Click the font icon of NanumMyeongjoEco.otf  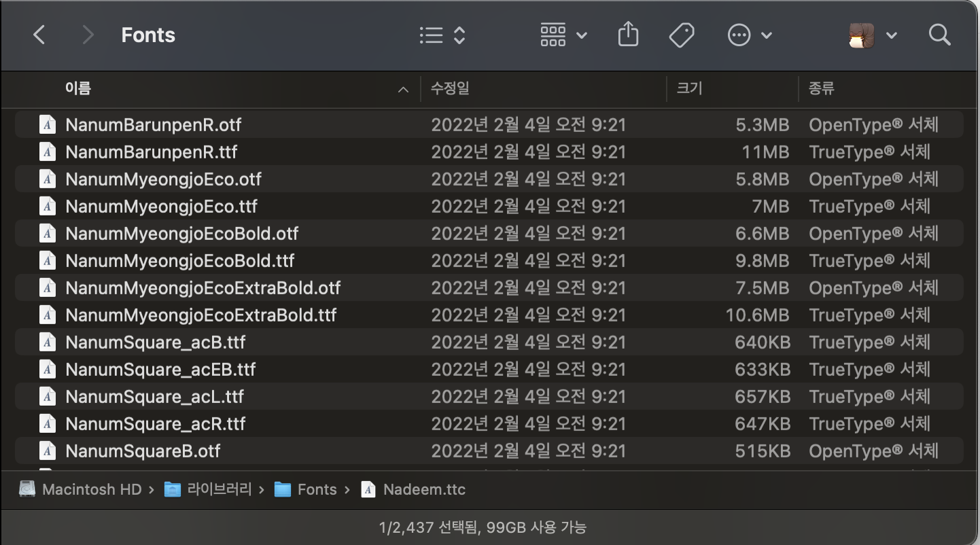pyautogui.click(x=47, y=179)
